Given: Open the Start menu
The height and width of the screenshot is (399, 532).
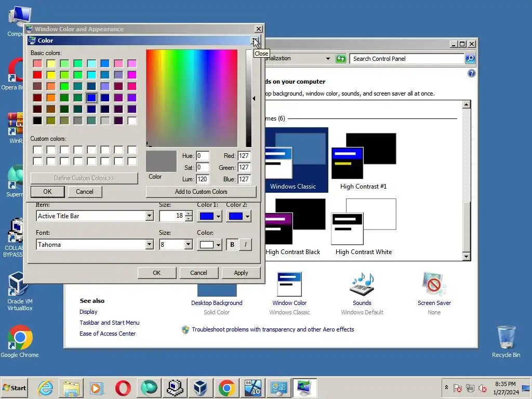Looking at the screenshot, I should 14,388.
